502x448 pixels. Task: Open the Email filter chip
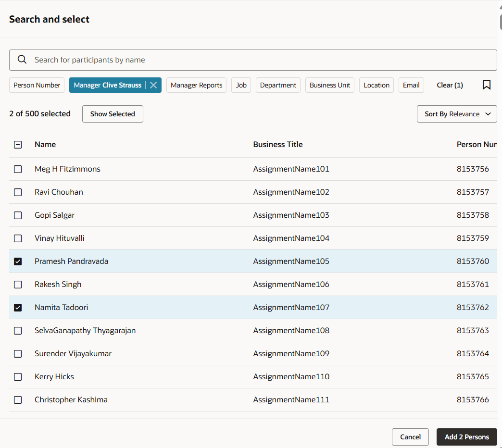(x=411, y=85)
